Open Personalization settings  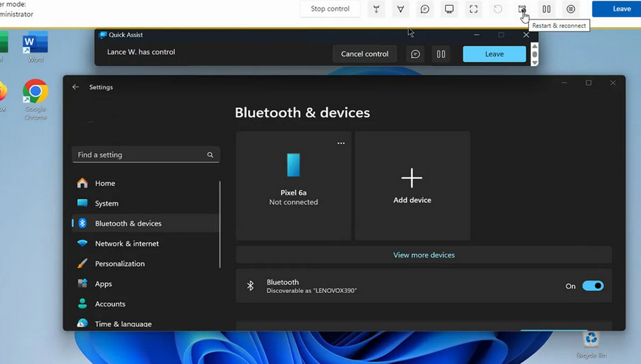pos(146,264)
